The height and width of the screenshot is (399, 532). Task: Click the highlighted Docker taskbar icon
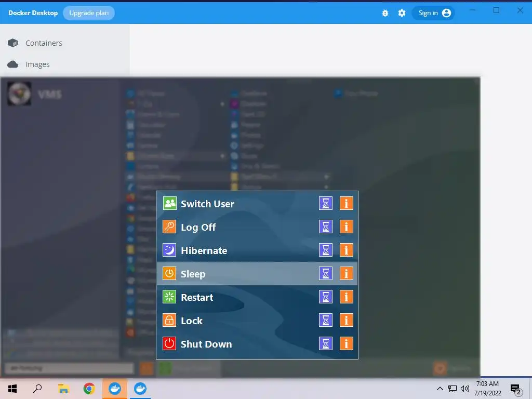[x=115, y=389]
